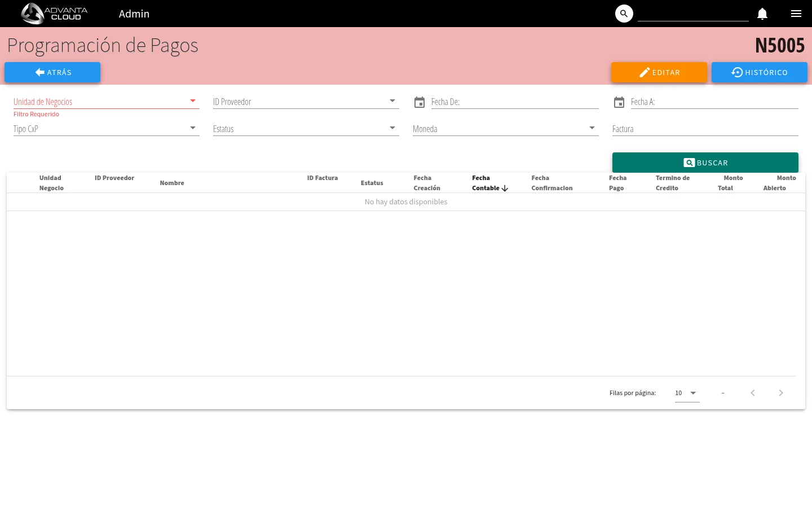The width and height of the screenshot is (812, 508).
Task: Click the Admin header label
Action: coord(134,14)
